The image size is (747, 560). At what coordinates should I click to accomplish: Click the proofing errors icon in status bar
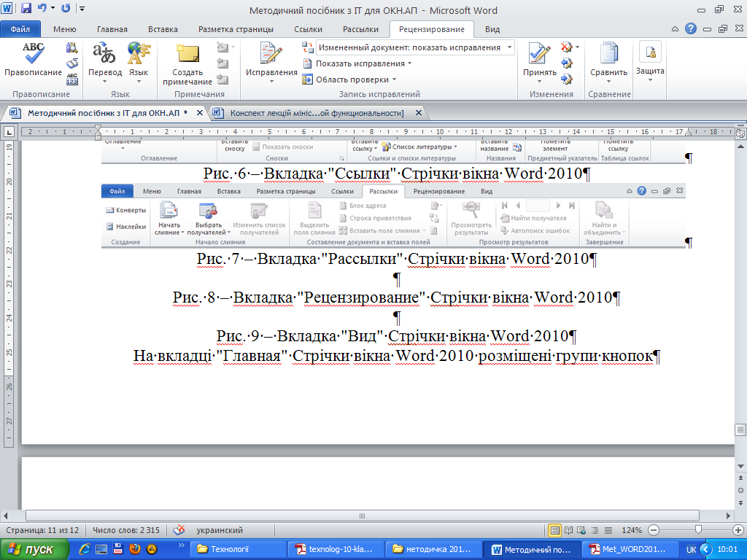click(x=179, y=530)
